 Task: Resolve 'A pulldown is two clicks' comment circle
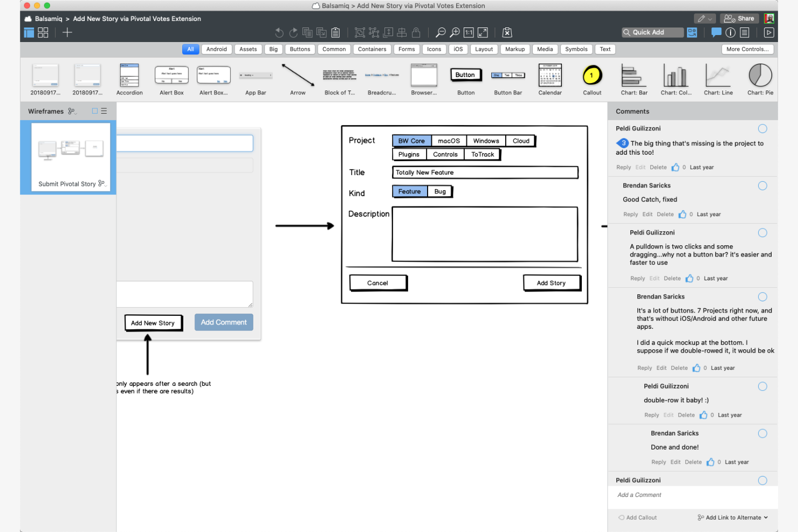tap(762, 233)
